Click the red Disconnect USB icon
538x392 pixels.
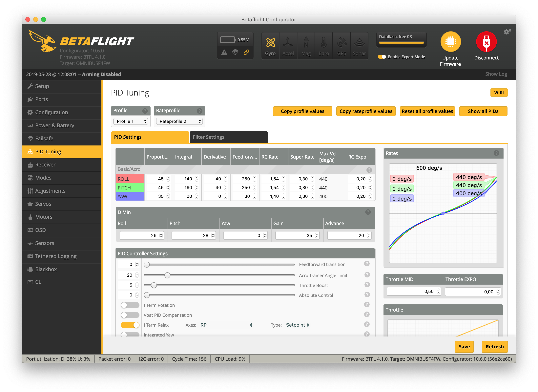click(486, 42)
